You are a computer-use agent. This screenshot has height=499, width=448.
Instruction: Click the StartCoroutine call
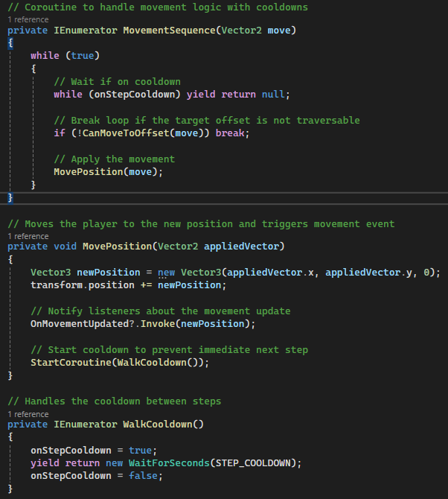coord(71,363)
